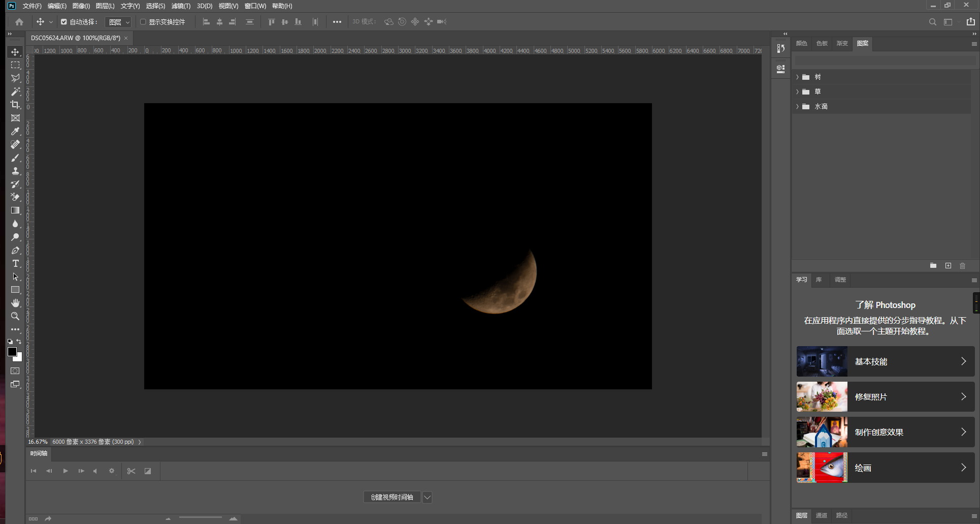Reset default foreground and background colors

pyautogui.click(x=10, y=342)
